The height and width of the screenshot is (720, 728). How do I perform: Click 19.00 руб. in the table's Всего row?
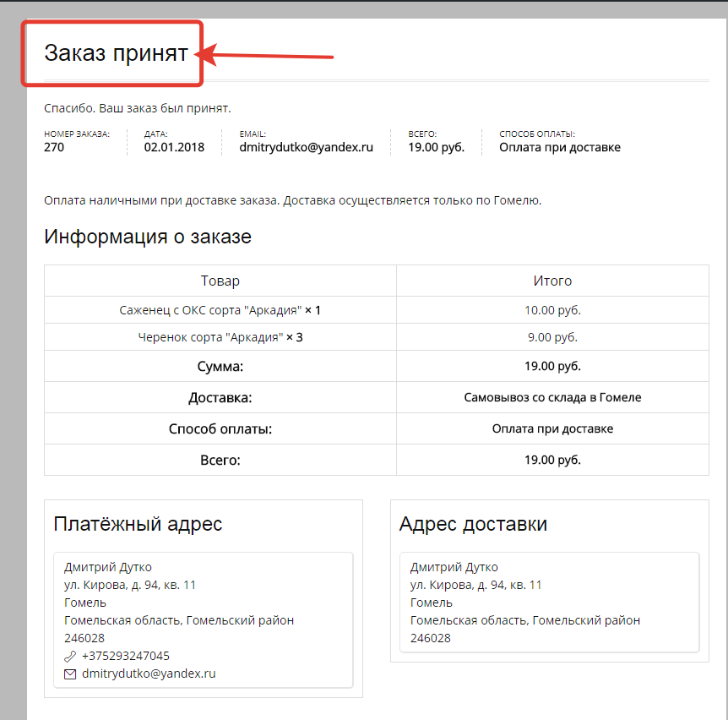pyautogui.click(x=552, y=461)
